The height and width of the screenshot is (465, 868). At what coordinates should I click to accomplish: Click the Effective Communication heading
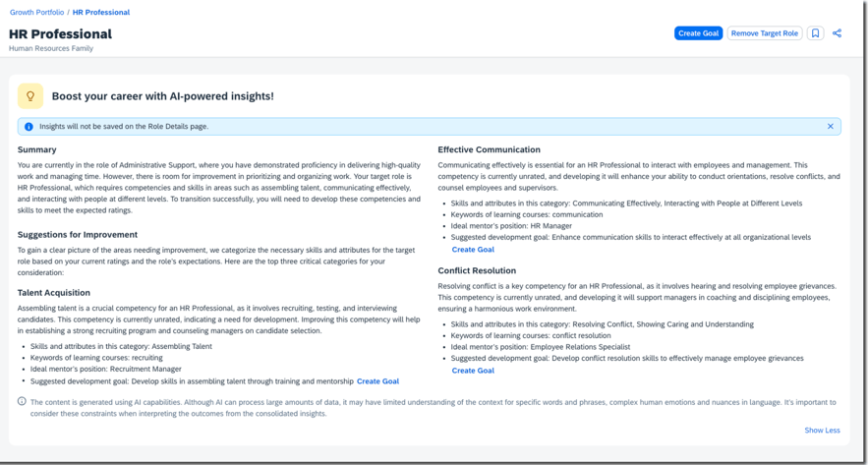489,150
